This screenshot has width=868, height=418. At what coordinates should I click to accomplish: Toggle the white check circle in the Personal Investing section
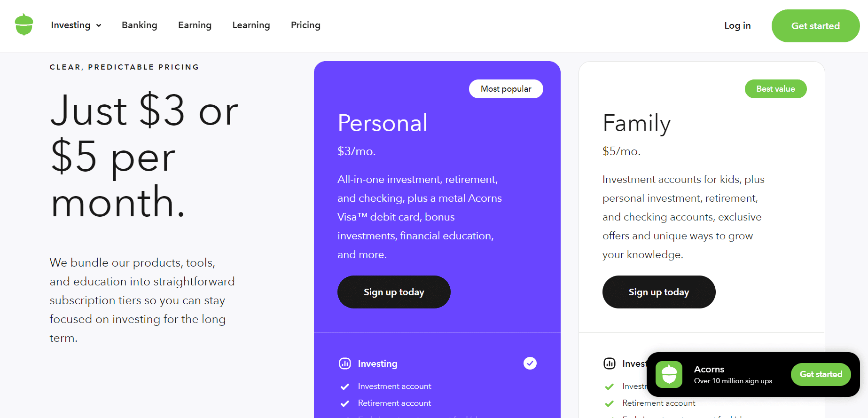click(530, 363)
